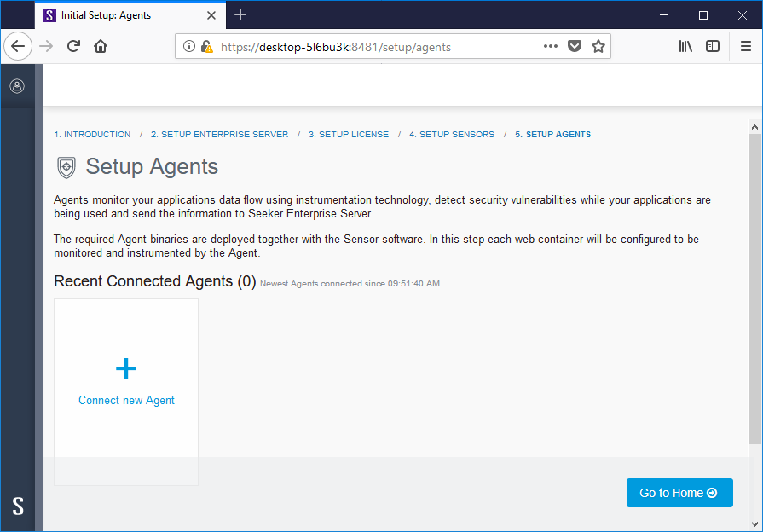Viewport: 763px width, 532px height.
Task: Click the Connect new Agent link
Action: click(125, 400)
